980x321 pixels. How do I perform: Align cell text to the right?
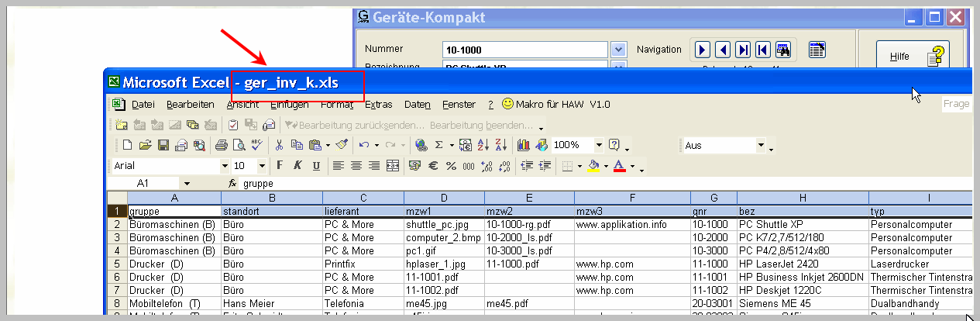point(373,165)
